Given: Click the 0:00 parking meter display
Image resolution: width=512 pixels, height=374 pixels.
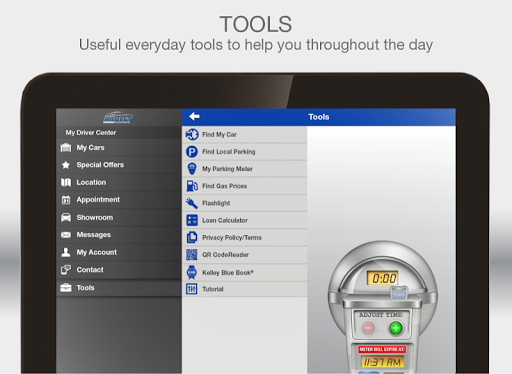Looking at the screenshot, I should [x=383, y=278].
